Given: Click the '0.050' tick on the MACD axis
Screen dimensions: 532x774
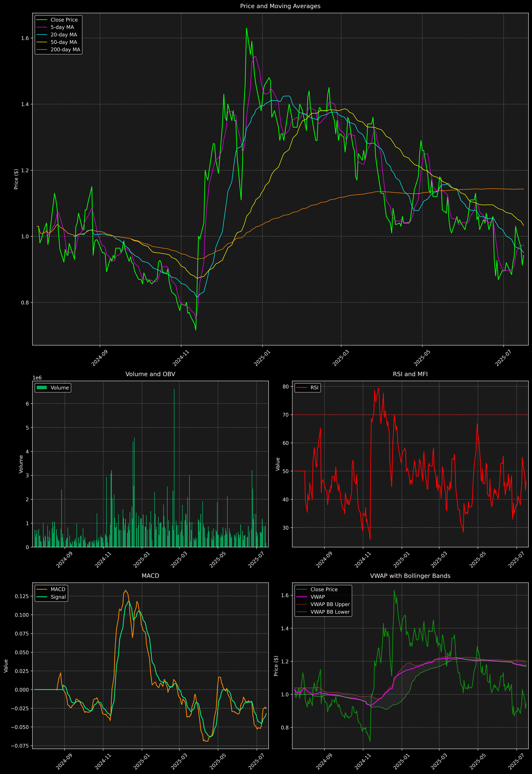Looking at the screenshot, I should (x=22, y=652).
